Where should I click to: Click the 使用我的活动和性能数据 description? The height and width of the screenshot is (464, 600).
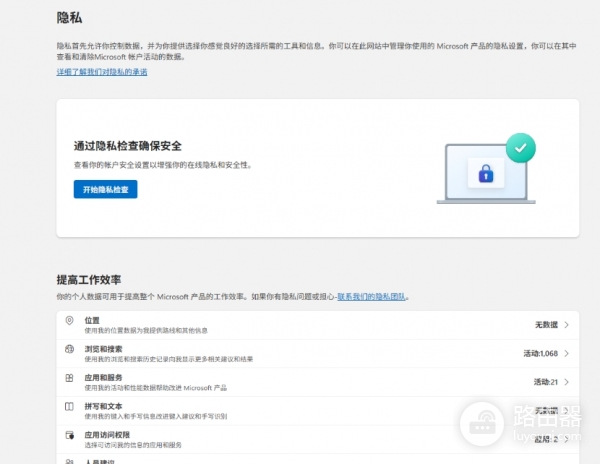(155, 388)
